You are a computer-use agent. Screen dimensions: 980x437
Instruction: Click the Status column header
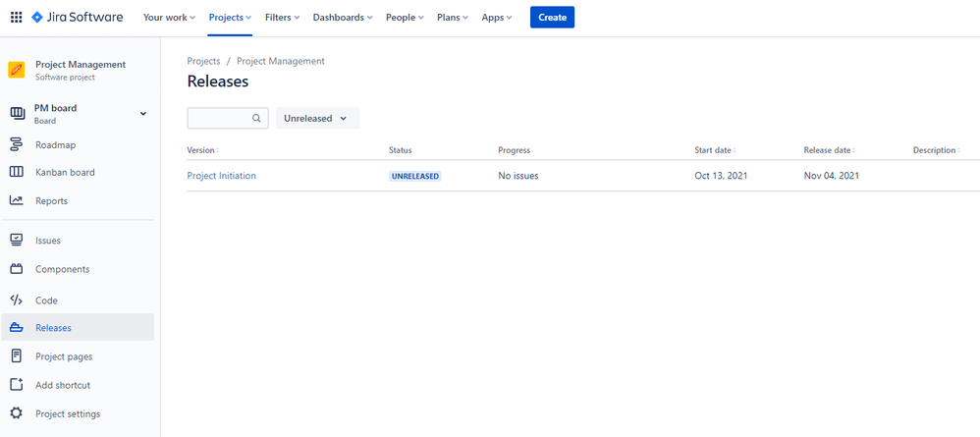click(400, 150)
